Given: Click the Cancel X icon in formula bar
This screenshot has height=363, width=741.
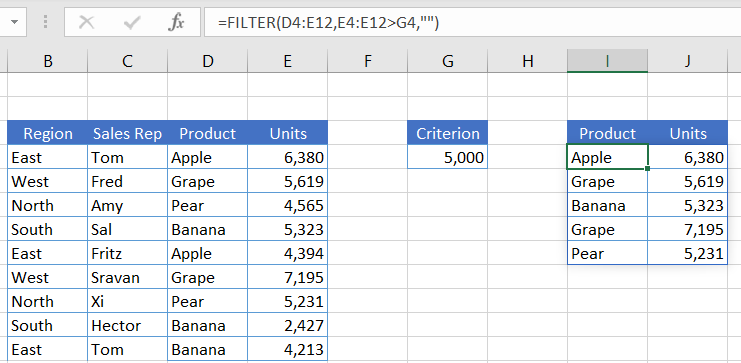Looking at the screenshot, I should 86,22.
